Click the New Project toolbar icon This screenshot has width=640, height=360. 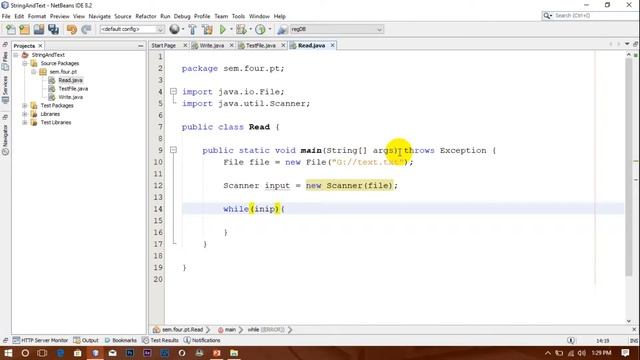[24, 29]
